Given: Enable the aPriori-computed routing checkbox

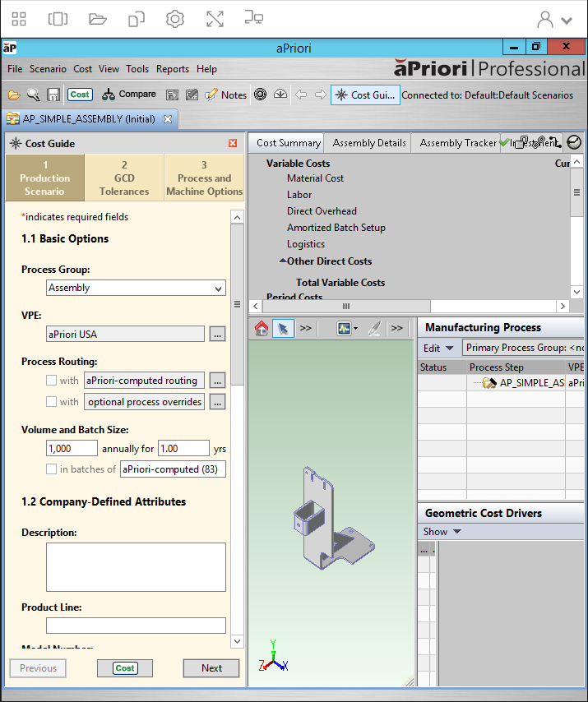Looking at the screenshot, I should tap(52, 380).
